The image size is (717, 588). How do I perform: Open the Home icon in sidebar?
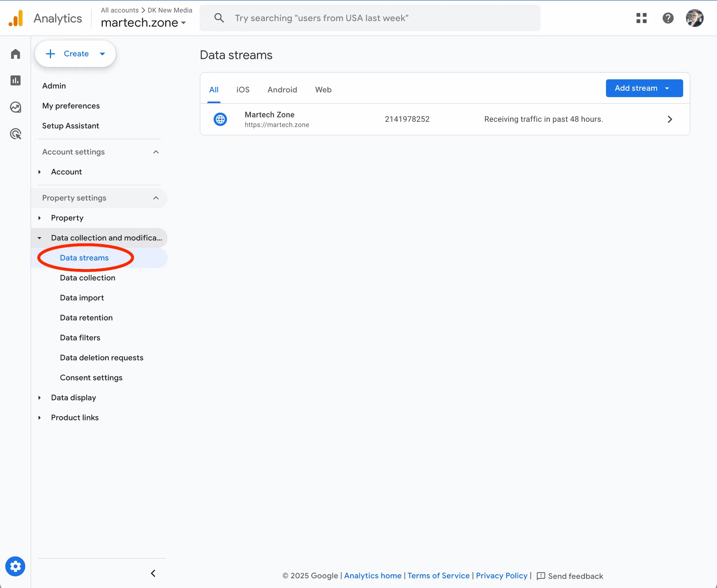[15, 54]
